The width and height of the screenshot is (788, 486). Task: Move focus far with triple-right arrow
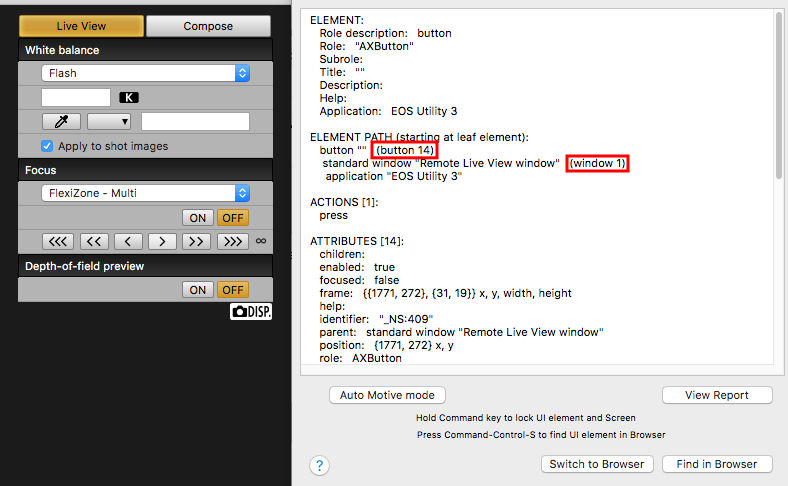(233, 242)
